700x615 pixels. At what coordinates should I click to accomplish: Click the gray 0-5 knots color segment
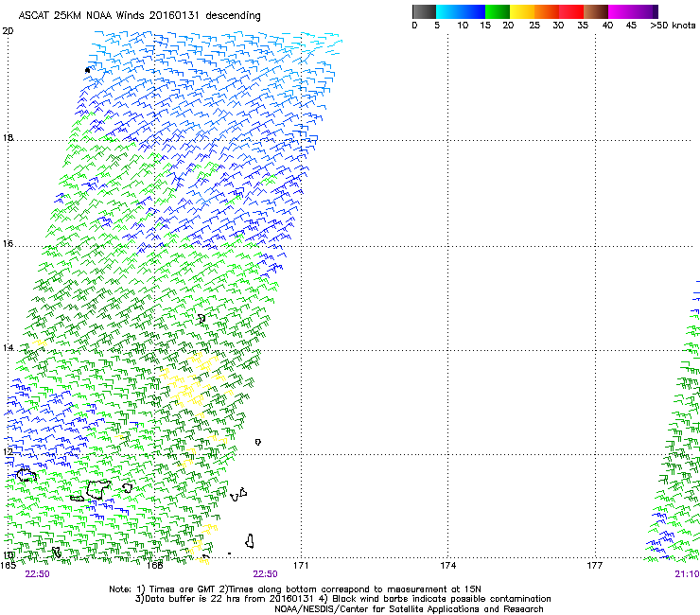coord(424,11)
